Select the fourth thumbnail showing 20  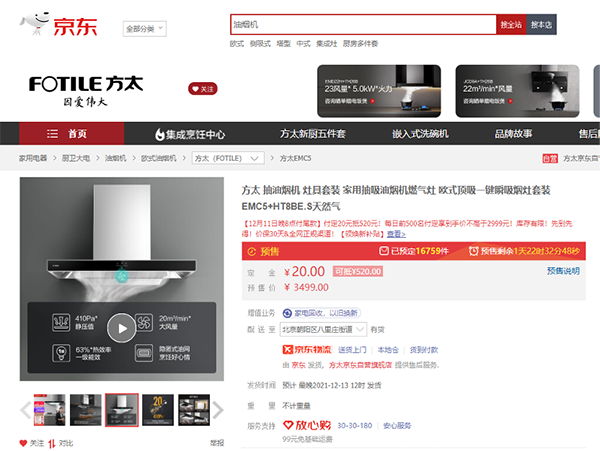tap(158, 410)
